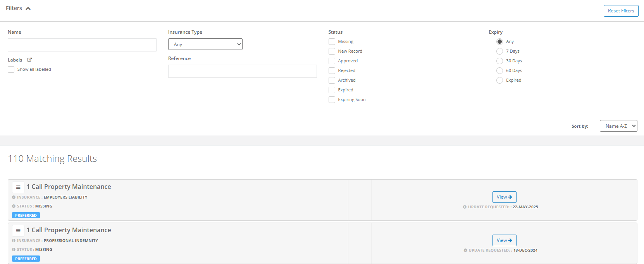Collapse the Filters panel using chevron
The image size is (644, 264).
click(28, 9)
